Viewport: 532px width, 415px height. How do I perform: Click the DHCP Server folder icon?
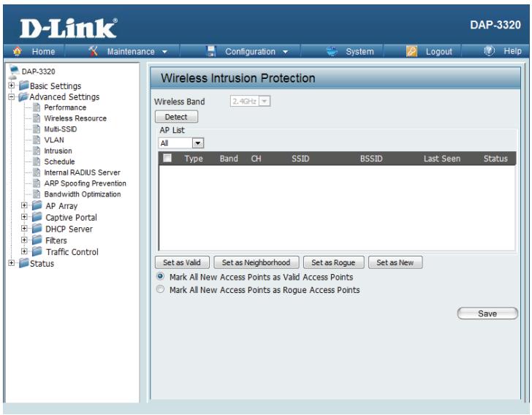coord(37,229)
